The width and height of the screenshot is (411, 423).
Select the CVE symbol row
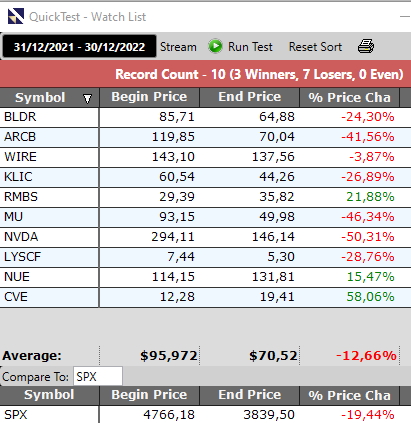[x=205, y=297]
